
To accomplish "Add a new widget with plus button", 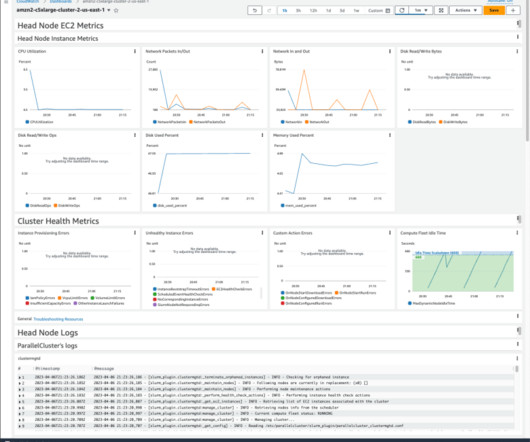I will pyautogui.click(x=513, y=10).
